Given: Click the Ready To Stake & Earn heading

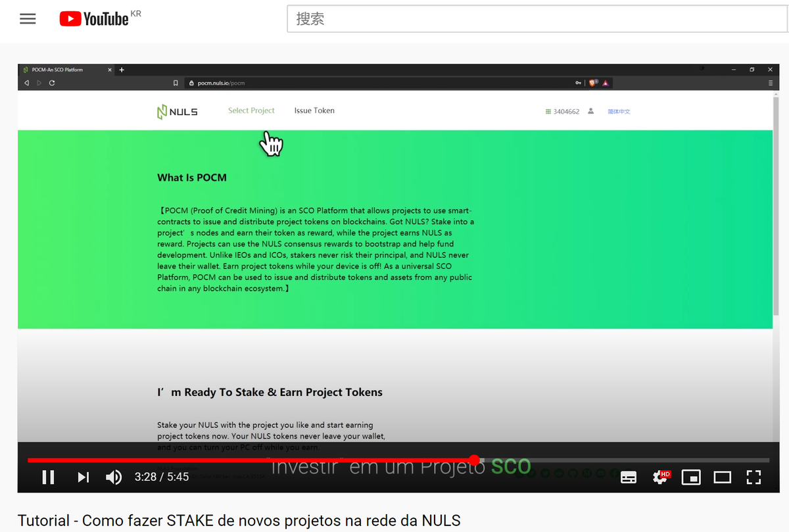Looking at the screenshot, I should coord(270,392).
